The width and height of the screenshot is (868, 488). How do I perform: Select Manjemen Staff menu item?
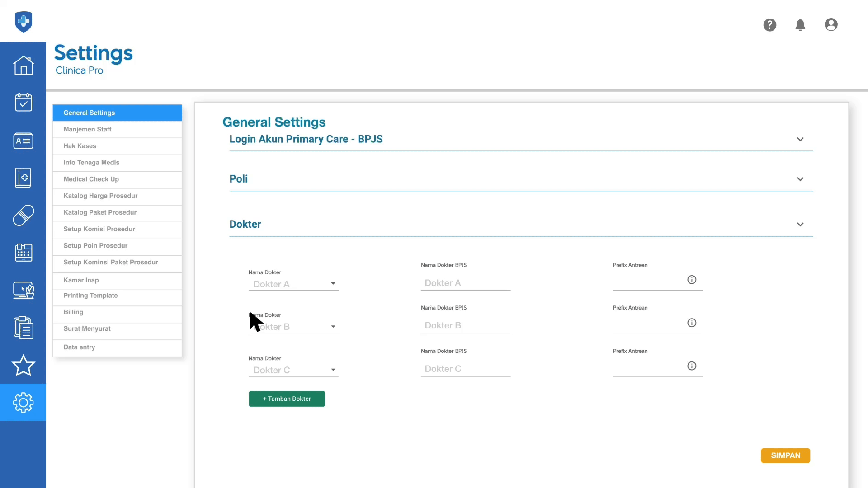(x=117, y=129)
